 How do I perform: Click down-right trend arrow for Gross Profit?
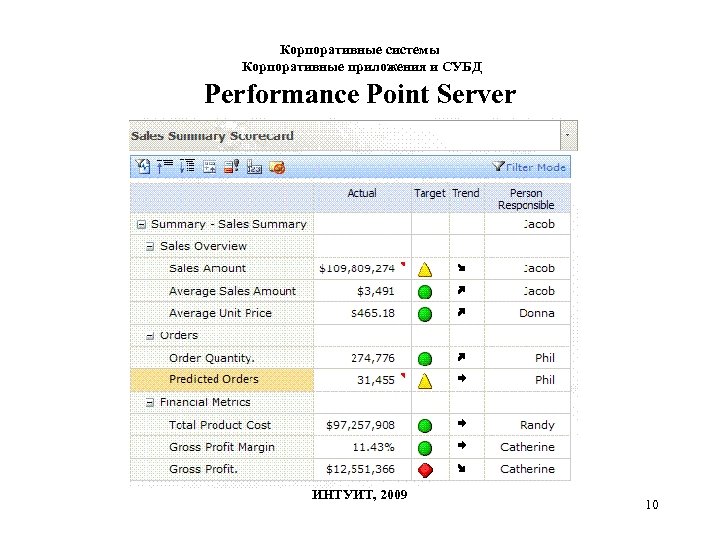[461, 468]
